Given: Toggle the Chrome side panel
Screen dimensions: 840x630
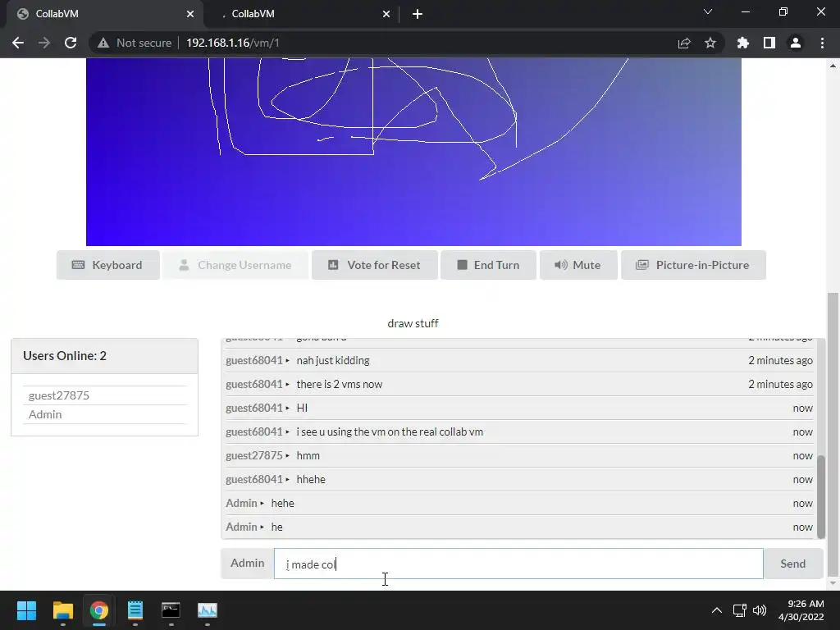Looking at the screenshot, I should [769, 43].
